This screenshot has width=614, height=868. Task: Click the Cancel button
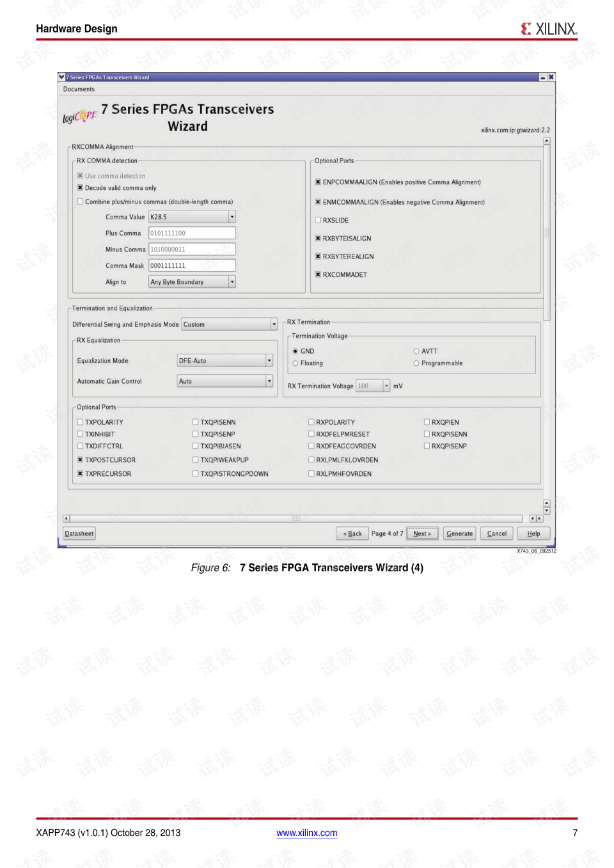pos(497,533)
